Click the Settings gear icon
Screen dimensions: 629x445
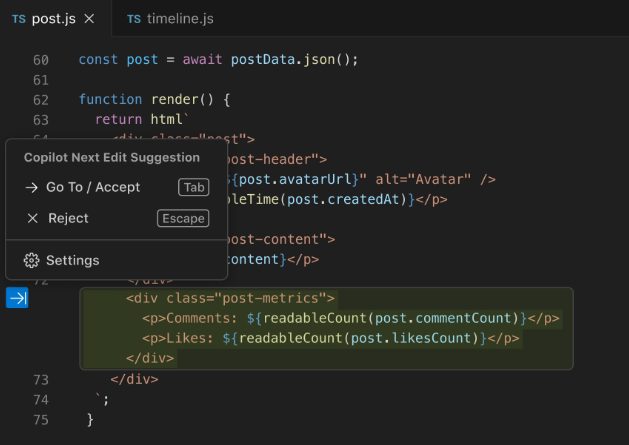tap(31, 260)
